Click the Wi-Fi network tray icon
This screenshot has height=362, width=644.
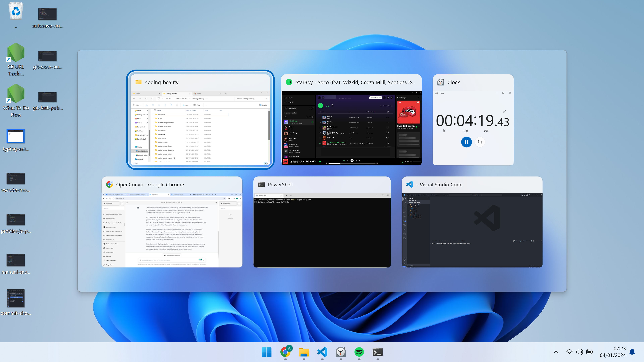click(x=569, y=352)
